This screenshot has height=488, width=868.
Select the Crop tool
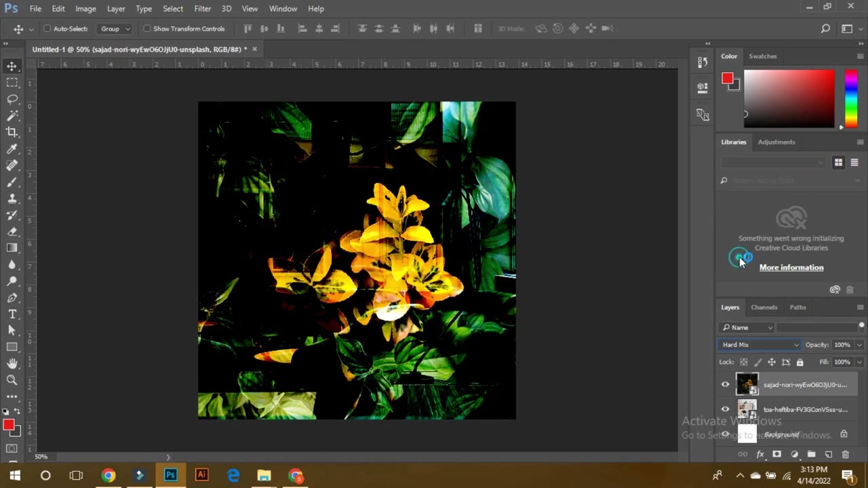coord(12,132)
